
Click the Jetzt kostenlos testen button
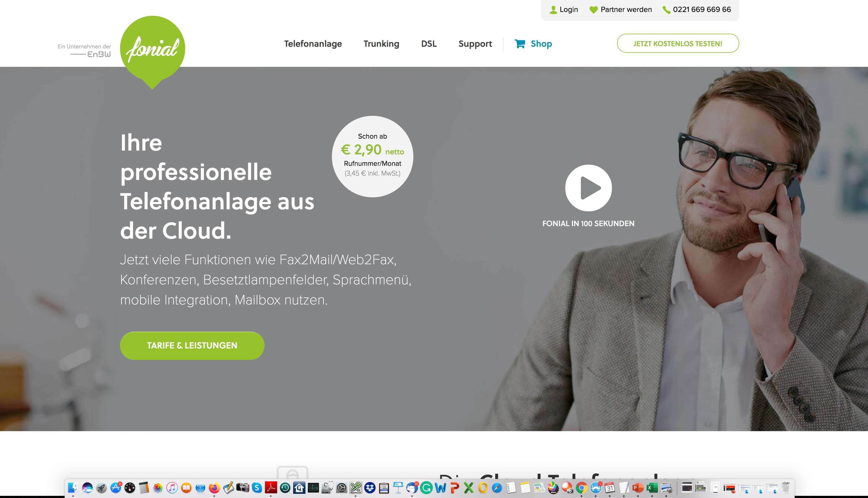pos(678,43)
